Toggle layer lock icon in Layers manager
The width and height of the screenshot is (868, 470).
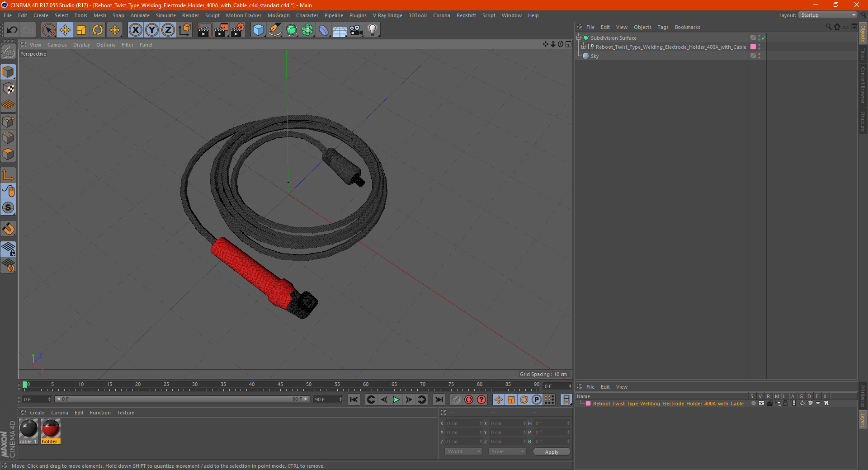786,403
